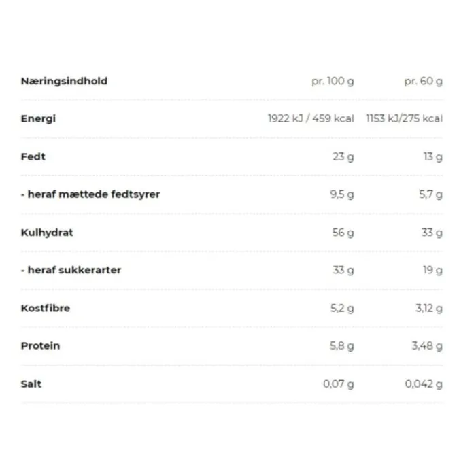Select the 5,8 g protein value
This screenshot has height=476, width=476.
[341, 346]
